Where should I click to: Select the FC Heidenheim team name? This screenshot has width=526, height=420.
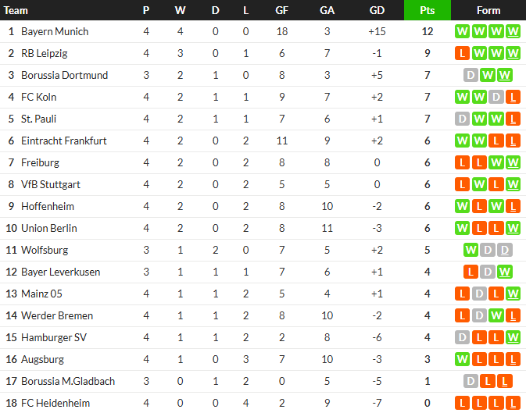click(55, 404)
